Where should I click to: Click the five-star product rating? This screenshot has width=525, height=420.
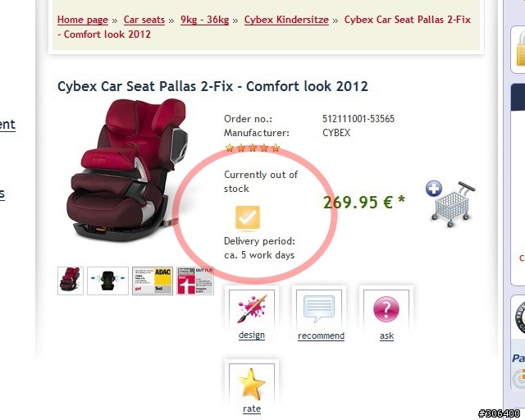click(x=253, y=148)
